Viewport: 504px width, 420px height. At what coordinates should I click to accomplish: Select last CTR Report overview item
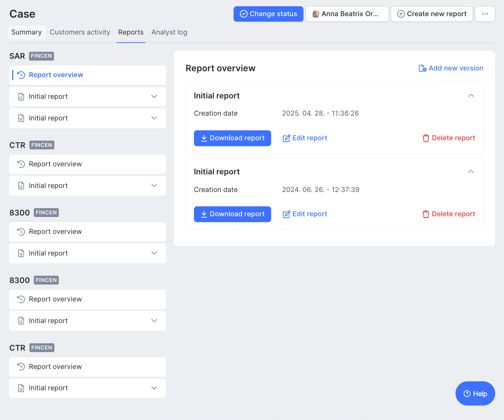pyautogui.click(x=87, y=367)
